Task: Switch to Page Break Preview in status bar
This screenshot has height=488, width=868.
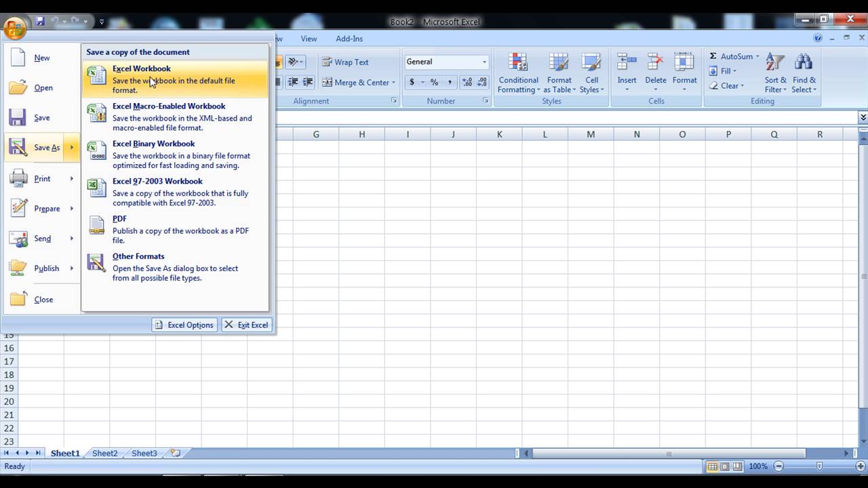Action: (737, 466)
